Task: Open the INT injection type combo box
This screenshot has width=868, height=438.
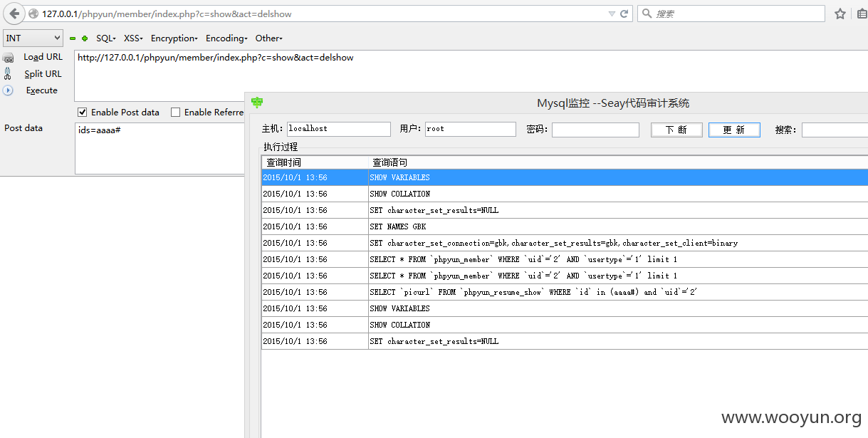Action: tap(33, 38)
